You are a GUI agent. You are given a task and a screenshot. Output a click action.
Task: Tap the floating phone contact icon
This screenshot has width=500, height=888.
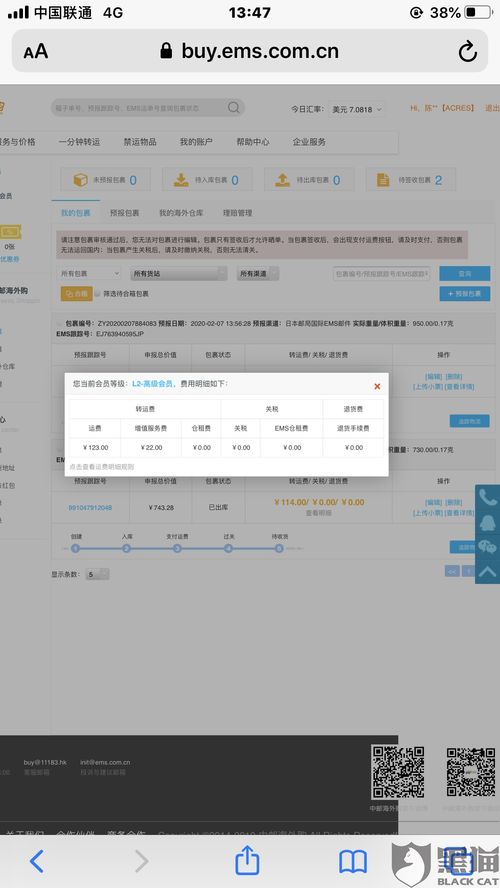(x=488, y=498)
